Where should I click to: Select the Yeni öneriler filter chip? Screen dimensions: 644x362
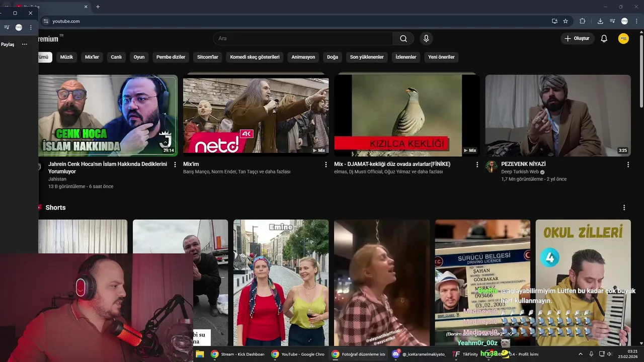coord(441,57)
